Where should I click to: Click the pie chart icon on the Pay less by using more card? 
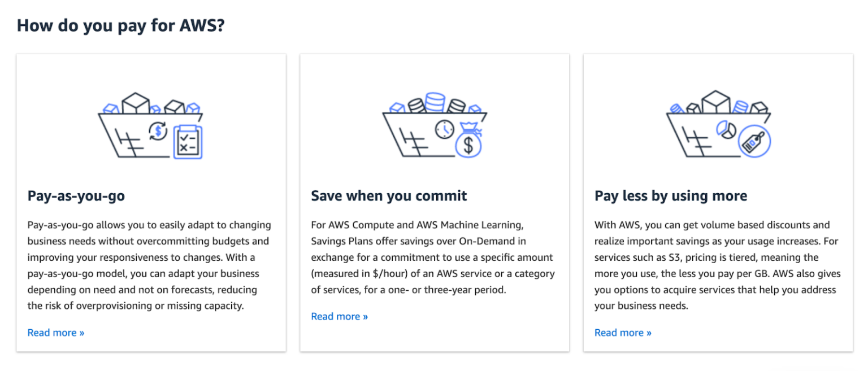pyautogui.click(x=726, y=130)
